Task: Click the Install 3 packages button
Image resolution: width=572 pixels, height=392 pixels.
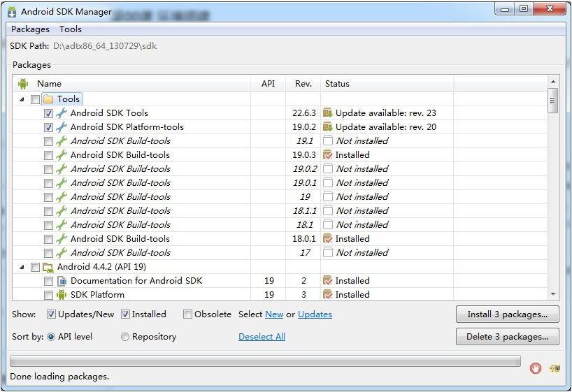Action: [508, 314]
